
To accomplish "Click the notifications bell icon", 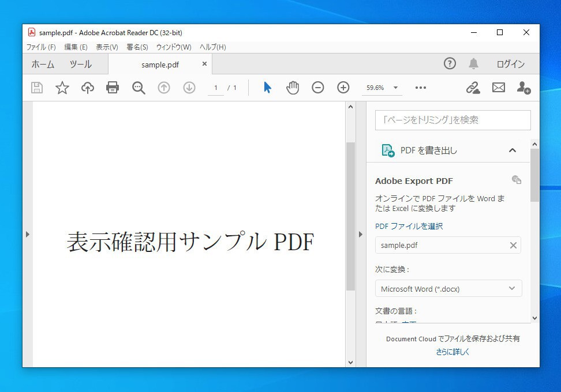I will point(473,64).
